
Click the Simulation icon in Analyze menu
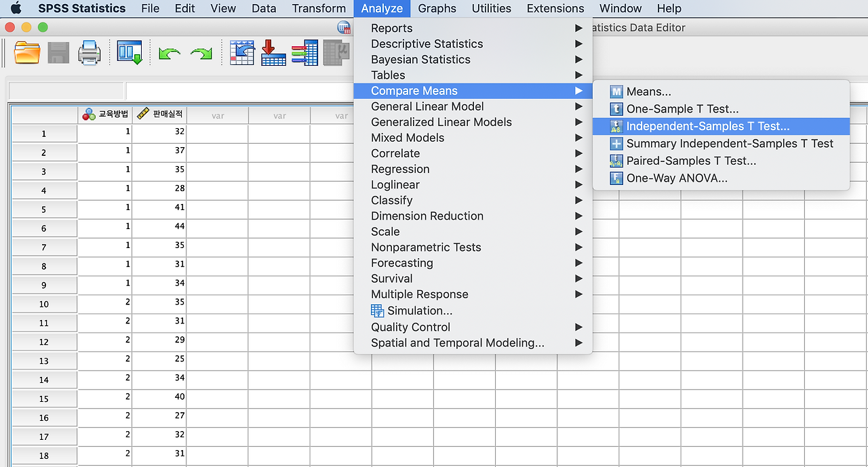tap(378, 310)
